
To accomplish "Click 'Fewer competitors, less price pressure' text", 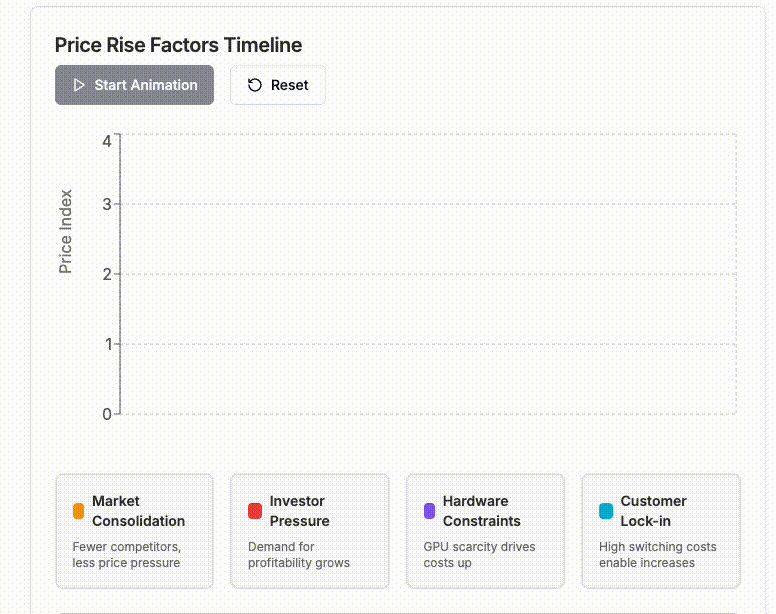I will pyautogui.click(x=127, y=555).
